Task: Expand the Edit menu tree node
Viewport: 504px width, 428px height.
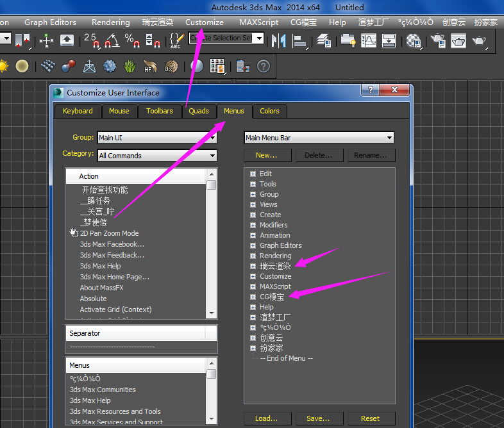Action: click(253, 174)
